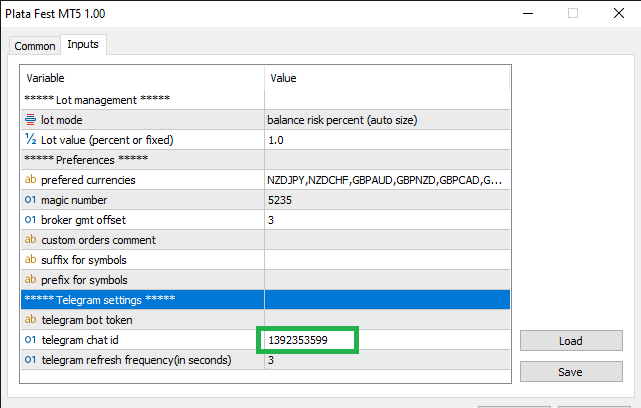The image size is (641, 408).
Task: Edit the prefered currencies value
Action: point(387,180)
